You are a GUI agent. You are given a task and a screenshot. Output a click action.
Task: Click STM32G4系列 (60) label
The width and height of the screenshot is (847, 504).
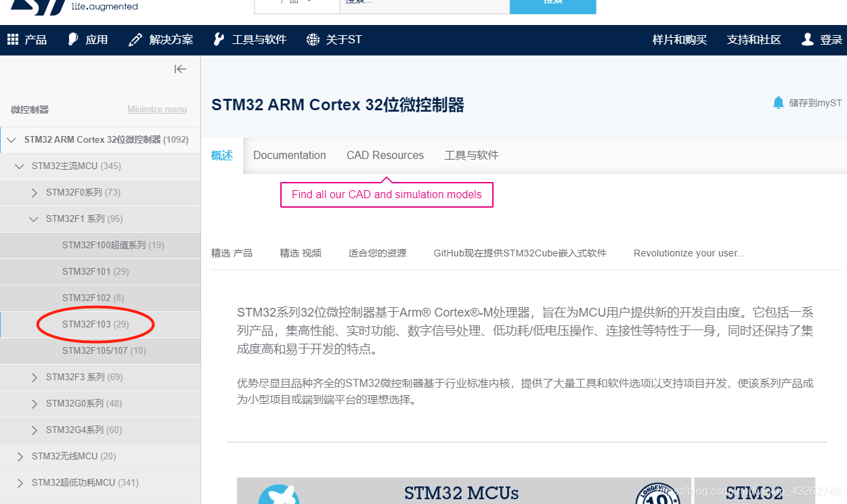coord(84,430)
